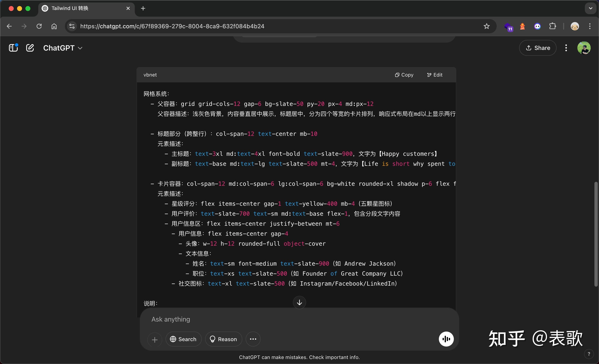Activate voice mode with the audio icon

(446, 339)
